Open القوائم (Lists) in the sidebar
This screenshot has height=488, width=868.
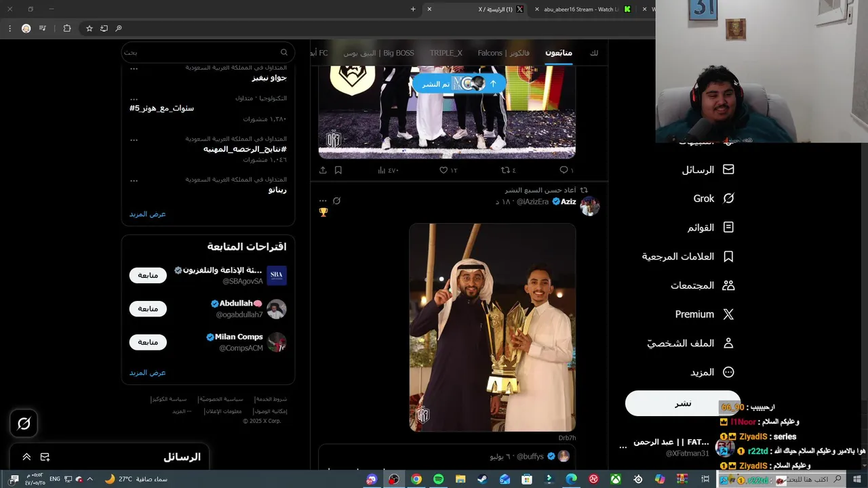pos(711,228)
